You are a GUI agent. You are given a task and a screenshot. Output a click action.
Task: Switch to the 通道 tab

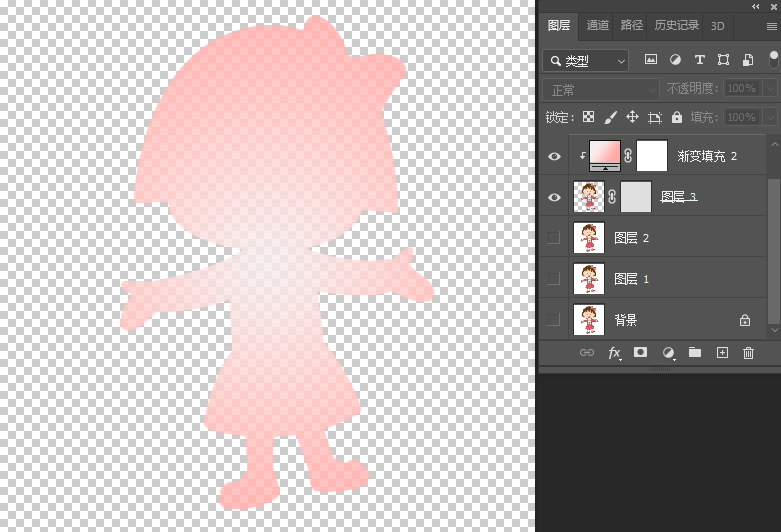tap(598, 26)
